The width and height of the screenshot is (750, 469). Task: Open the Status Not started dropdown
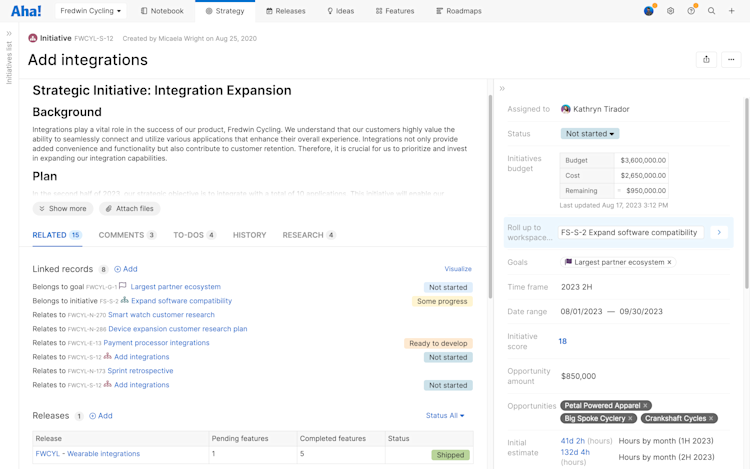[590, 134]
